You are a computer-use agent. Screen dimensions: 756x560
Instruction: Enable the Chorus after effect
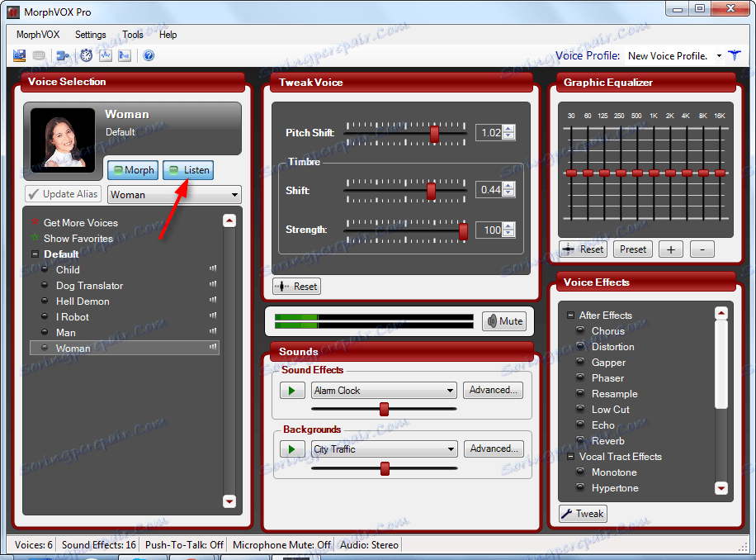[x=609, y=330]
